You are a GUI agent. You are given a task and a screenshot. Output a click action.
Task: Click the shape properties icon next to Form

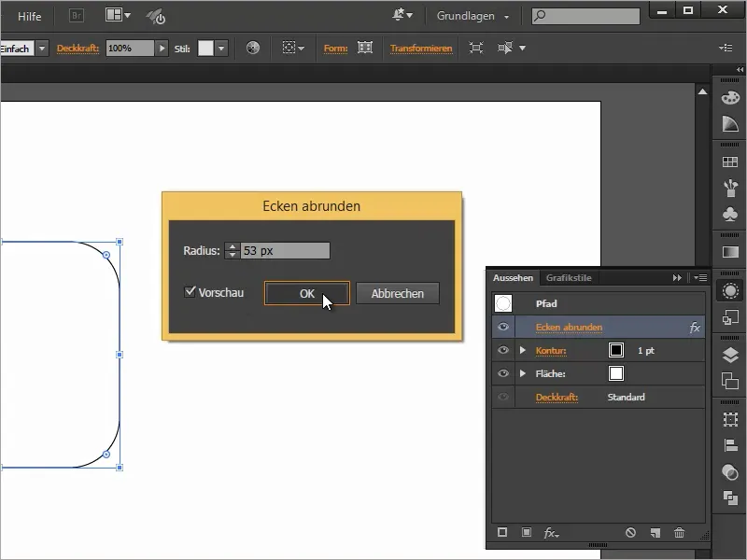[x=365, y=48]
